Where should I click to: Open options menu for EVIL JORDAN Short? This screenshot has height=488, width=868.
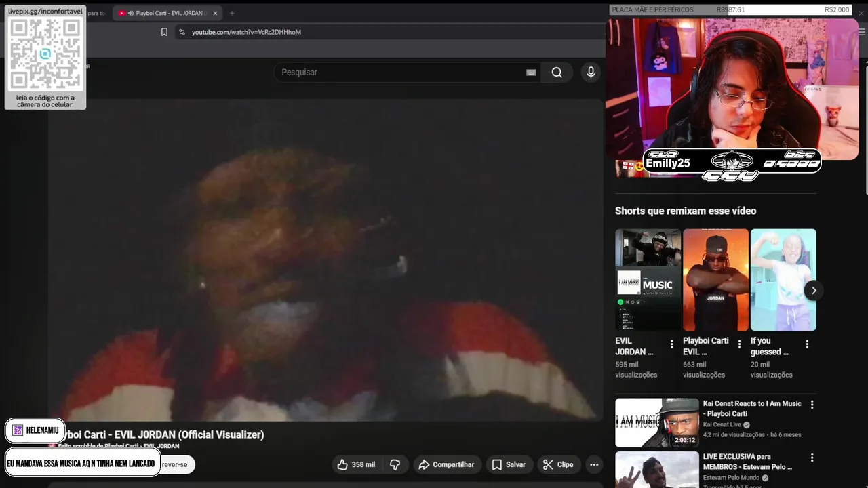click(x=671, y=344)
